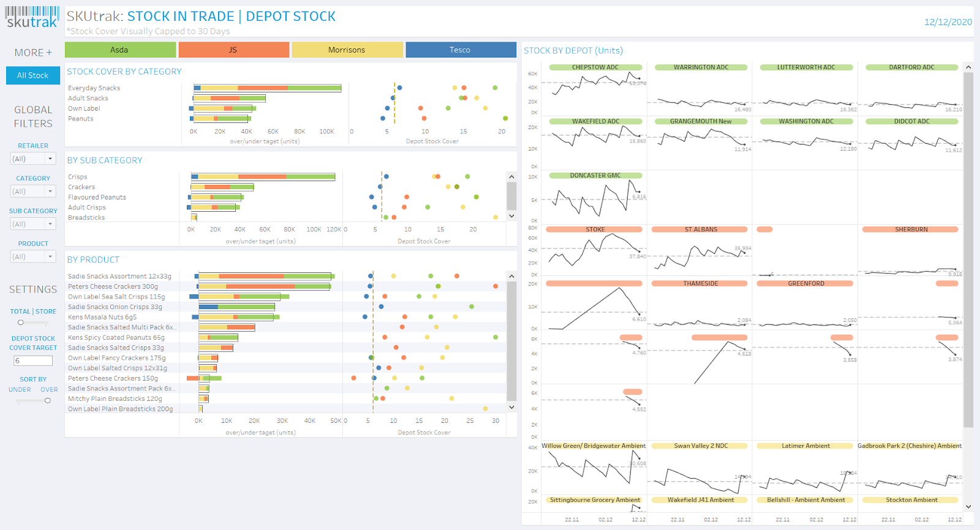Click the SHERBURN depot header
Viewport: 980px width, 530px height.
[x=911, y=230]
